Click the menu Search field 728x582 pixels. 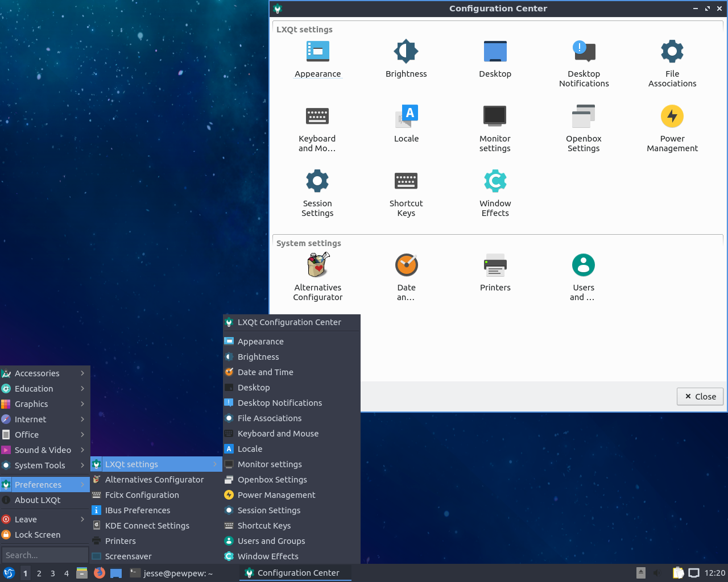point(45,555)
